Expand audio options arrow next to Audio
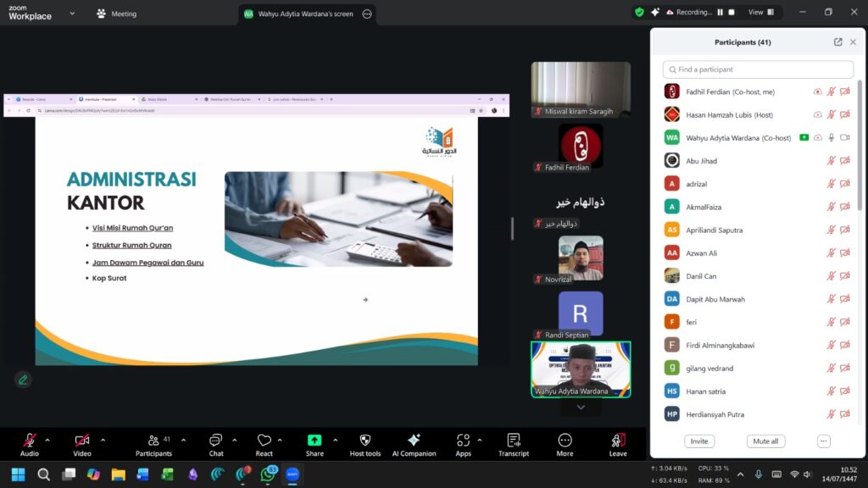This screenshot has width=868, height=488. (47, 440)
